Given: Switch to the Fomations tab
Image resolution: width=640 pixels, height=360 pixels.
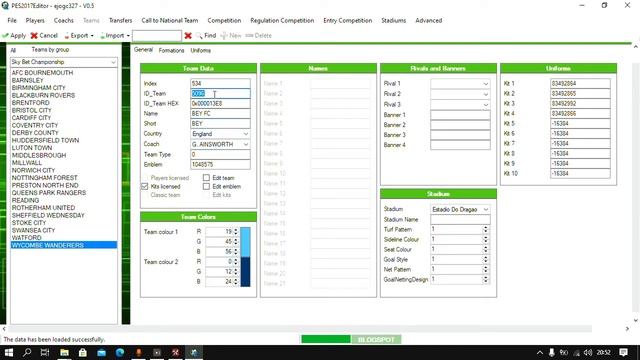Looking at the screenshot, I should [171, 50].
